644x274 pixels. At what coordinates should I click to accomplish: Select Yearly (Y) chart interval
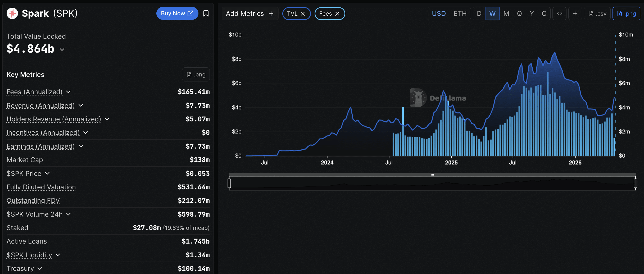(532, 14)
